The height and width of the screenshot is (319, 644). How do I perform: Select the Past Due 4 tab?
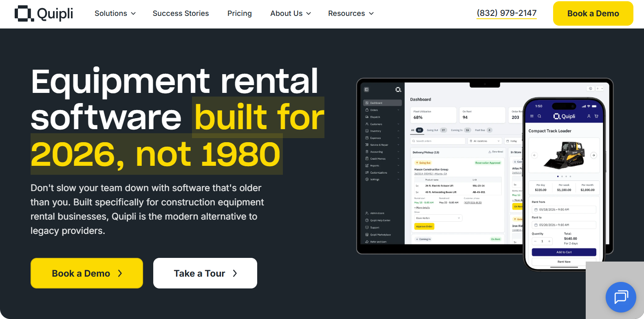[x=483, y=130]
